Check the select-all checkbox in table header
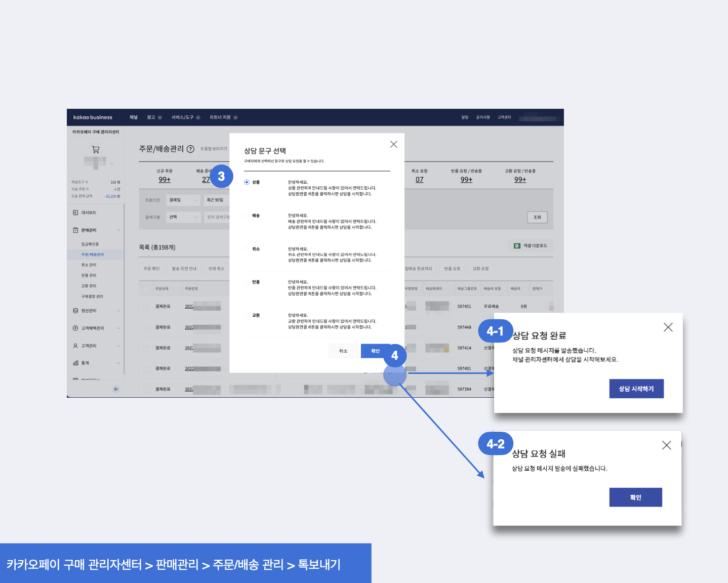This screenshot has height=583, width=728. (x=146, y=289)
